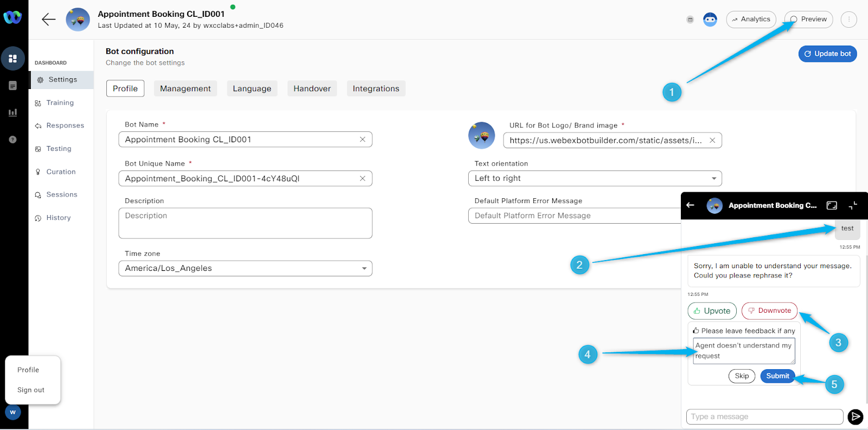The width and height of the screenshot is (868, 430).
Task: Switch to the Handover tab
Action: [x=312, y=88]
